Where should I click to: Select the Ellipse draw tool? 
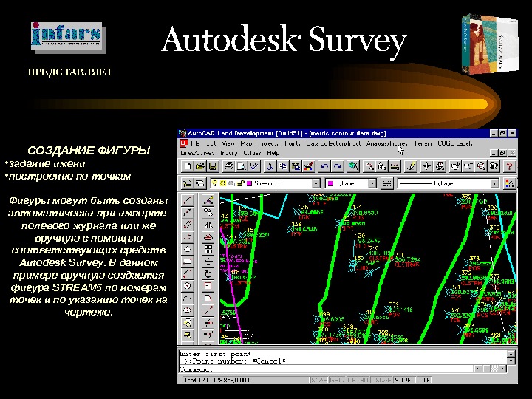coord(187,310)
